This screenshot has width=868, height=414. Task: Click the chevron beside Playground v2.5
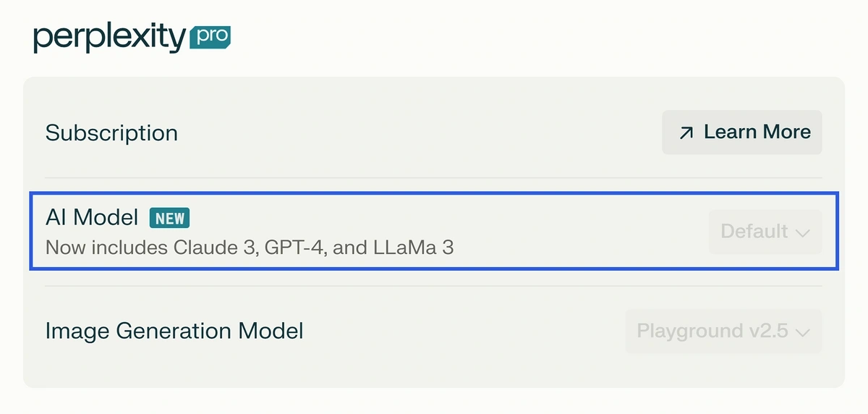click(x=801, y=332)
